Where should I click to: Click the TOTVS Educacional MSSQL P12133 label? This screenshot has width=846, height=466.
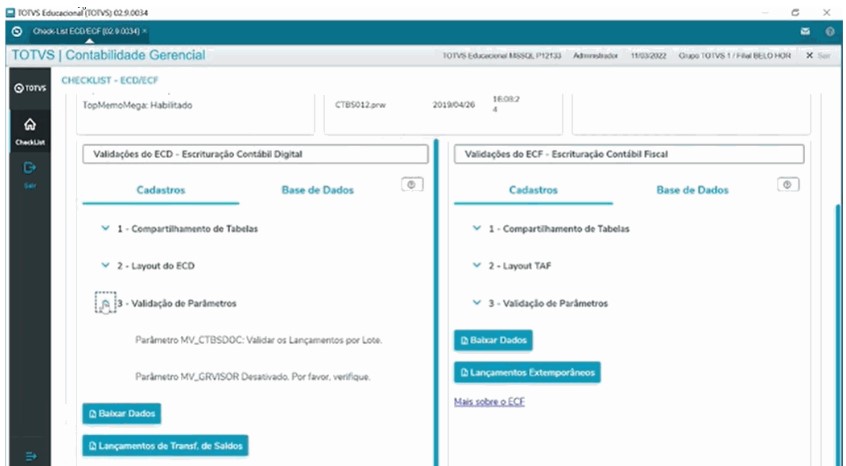(502, 56)
